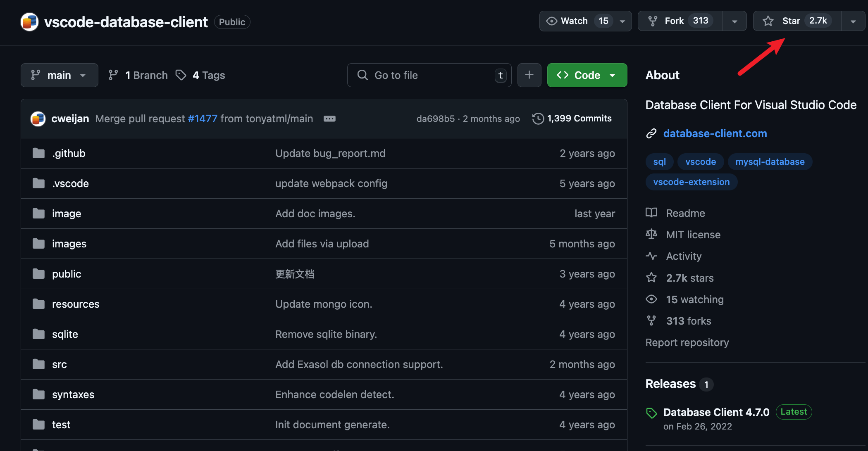The width and height of the screenshot is (868, 451).
Task: View the 15 watching link
Action: [x=695, y=299]
